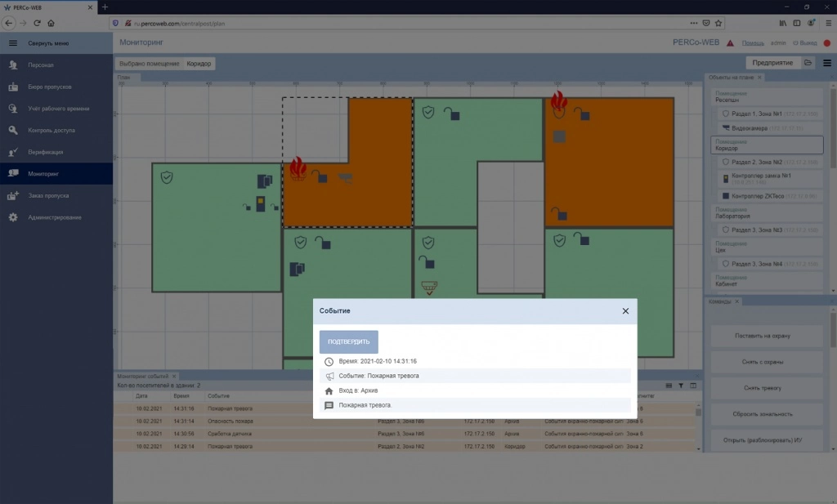Click the filter icon in events panel

(x=681, y=386)
